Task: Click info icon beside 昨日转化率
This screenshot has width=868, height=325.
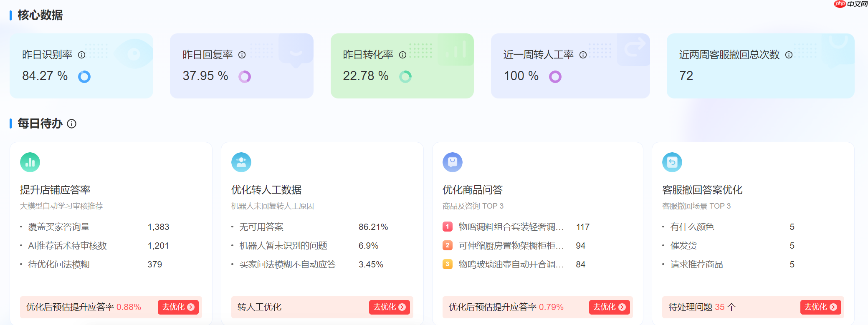Action: tap(403, 55)
